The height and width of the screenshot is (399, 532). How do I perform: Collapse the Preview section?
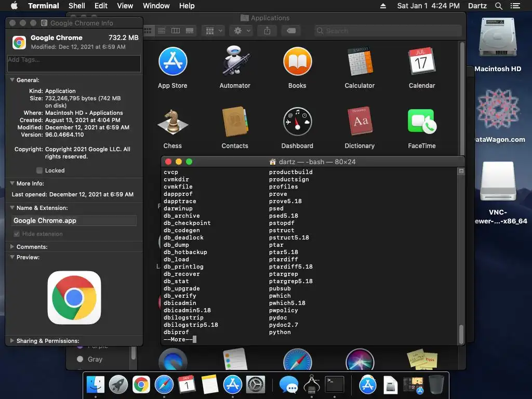click(x=12, y=257)
